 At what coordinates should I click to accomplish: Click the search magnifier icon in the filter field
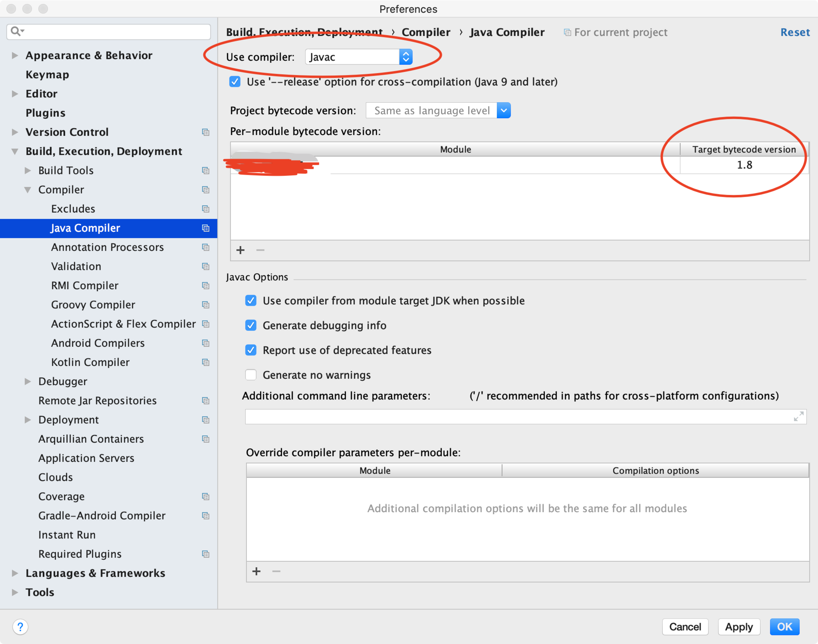click(x=16, y=31)
